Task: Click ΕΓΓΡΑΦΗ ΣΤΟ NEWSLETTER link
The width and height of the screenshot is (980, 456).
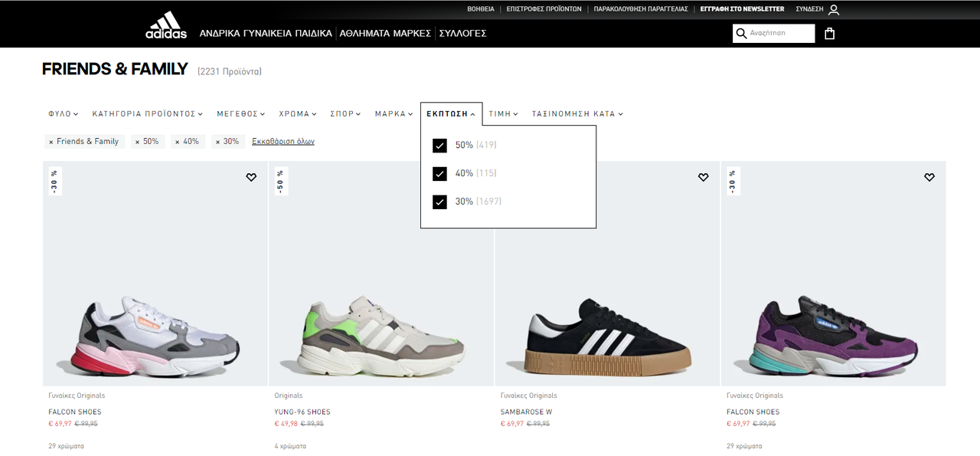Action: point(743,9)
